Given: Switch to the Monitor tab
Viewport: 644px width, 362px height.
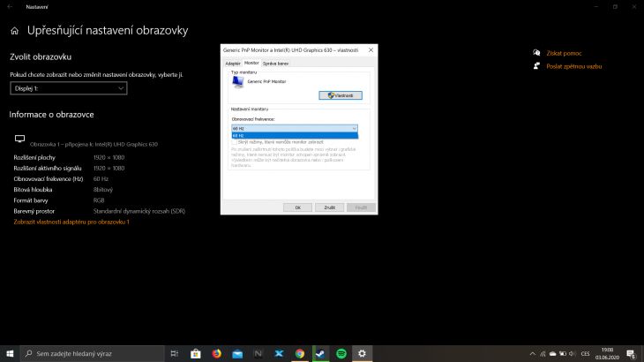Looking at the screenshot, I should point(251,63).
